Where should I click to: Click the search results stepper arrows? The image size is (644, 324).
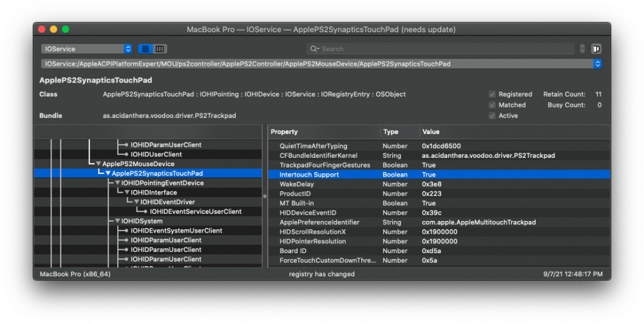tap(582, 49)
